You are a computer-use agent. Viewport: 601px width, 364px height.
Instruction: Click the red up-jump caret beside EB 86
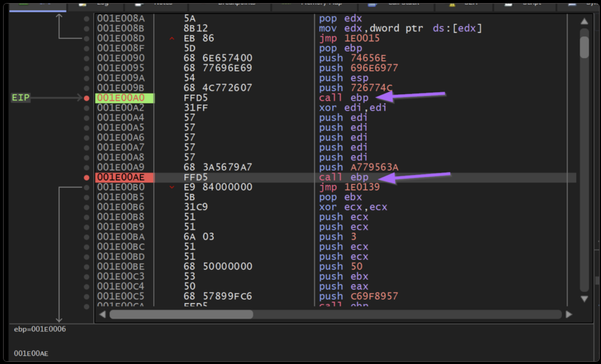tap(172, 39)
